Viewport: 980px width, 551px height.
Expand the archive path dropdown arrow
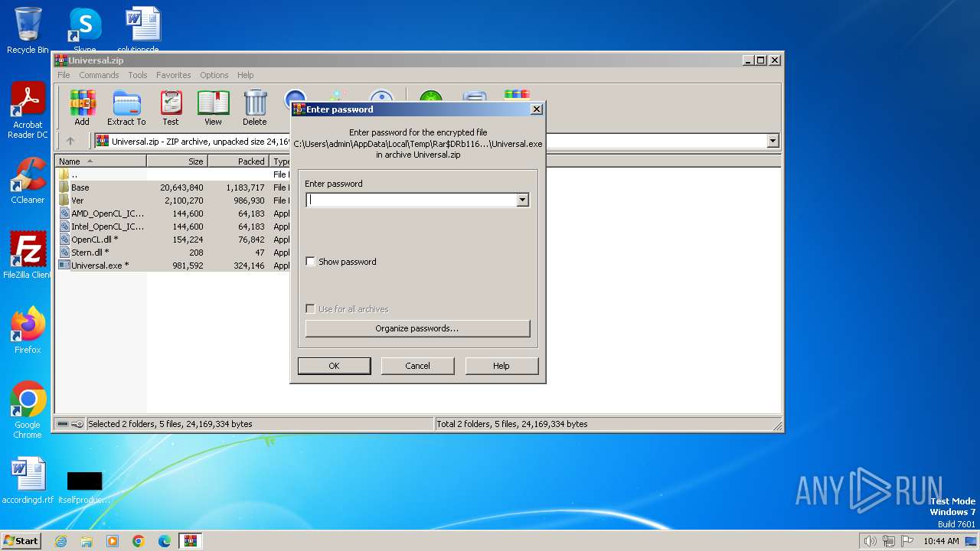pyautogui.click(x=773, y=141)
